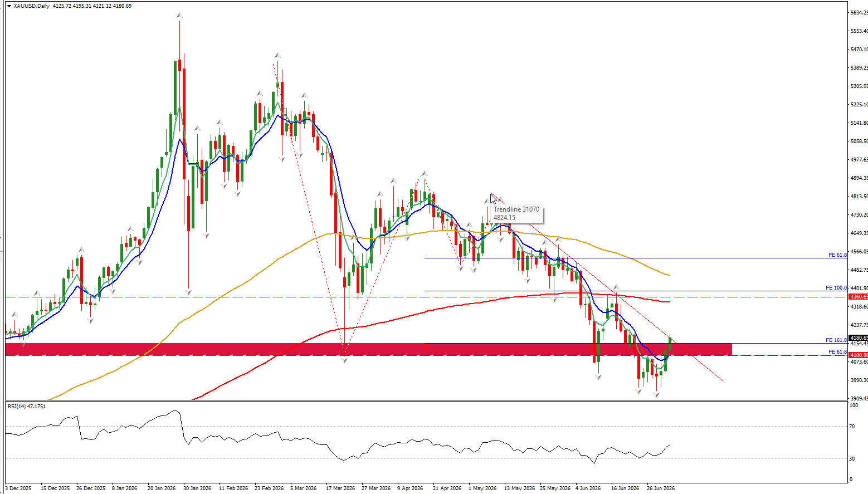Click the 26 Dec 2025 date label

click(91, 488)
